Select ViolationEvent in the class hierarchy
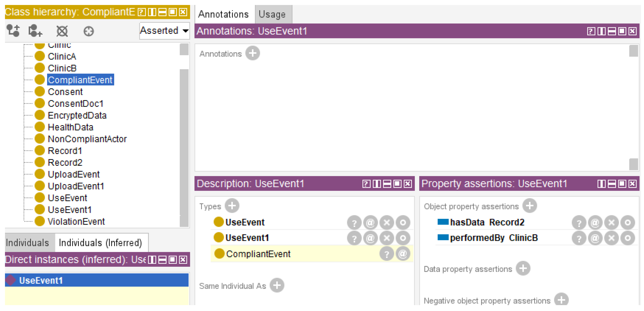Viewport: 644px width, 311px height. point(76,221)
